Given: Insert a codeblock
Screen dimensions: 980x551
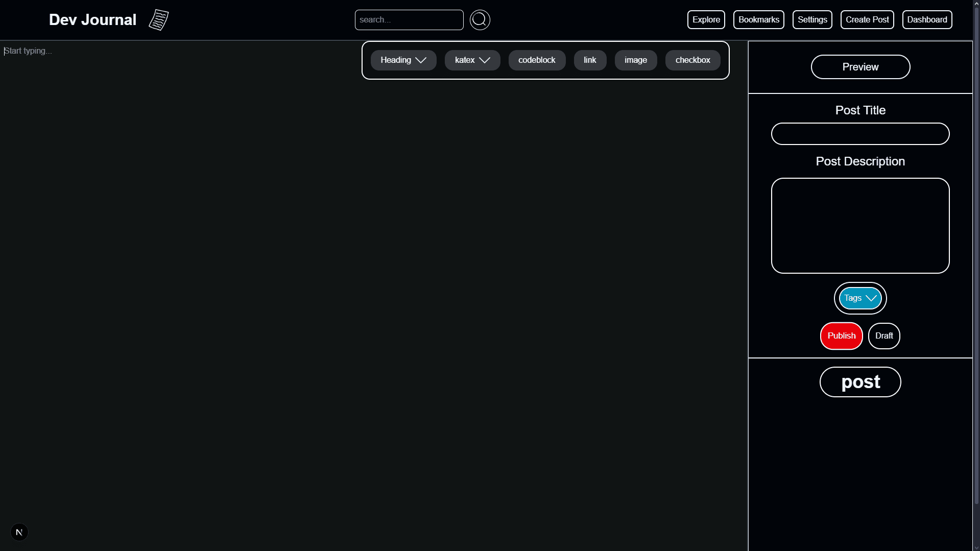Looking at the screenshot, I should [537, 60].
